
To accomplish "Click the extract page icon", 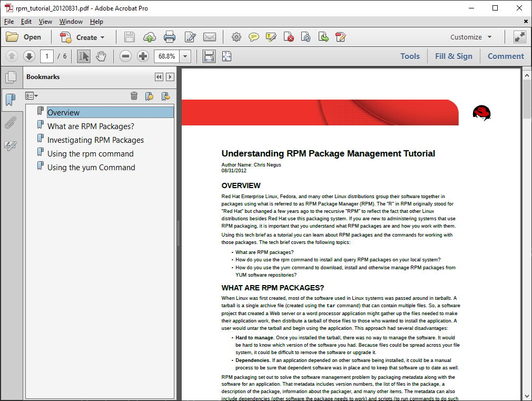I will (x=323, y=37).
